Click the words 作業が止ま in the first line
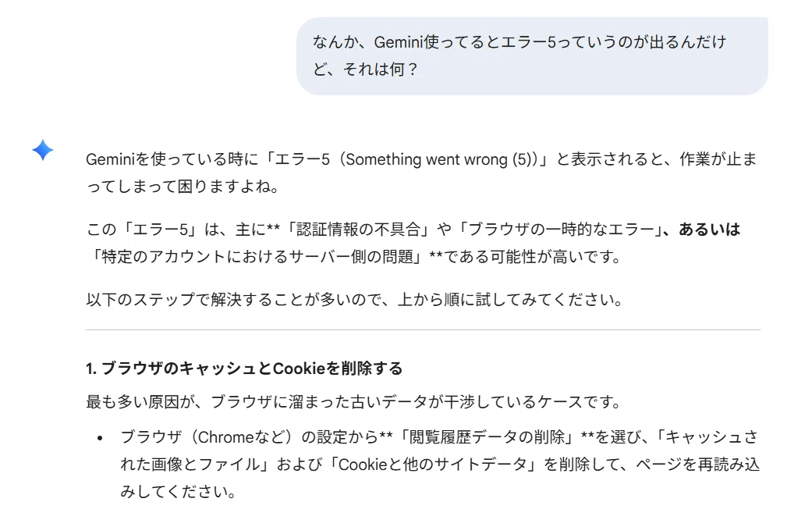This screenshot has height=527, width=812. tap(718, 159)
